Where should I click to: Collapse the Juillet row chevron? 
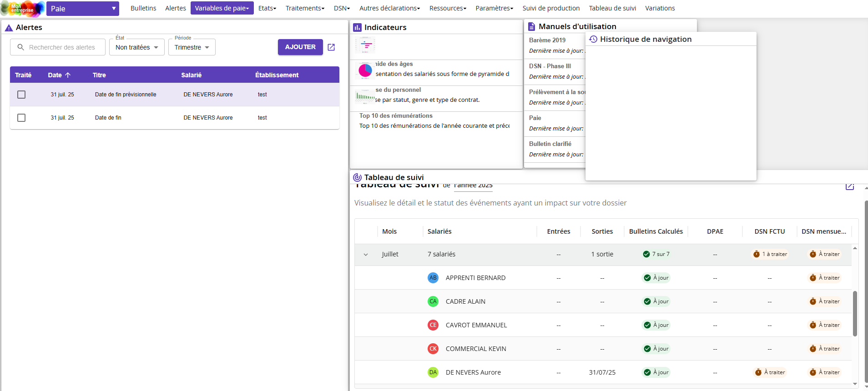[x=366, y=255]
